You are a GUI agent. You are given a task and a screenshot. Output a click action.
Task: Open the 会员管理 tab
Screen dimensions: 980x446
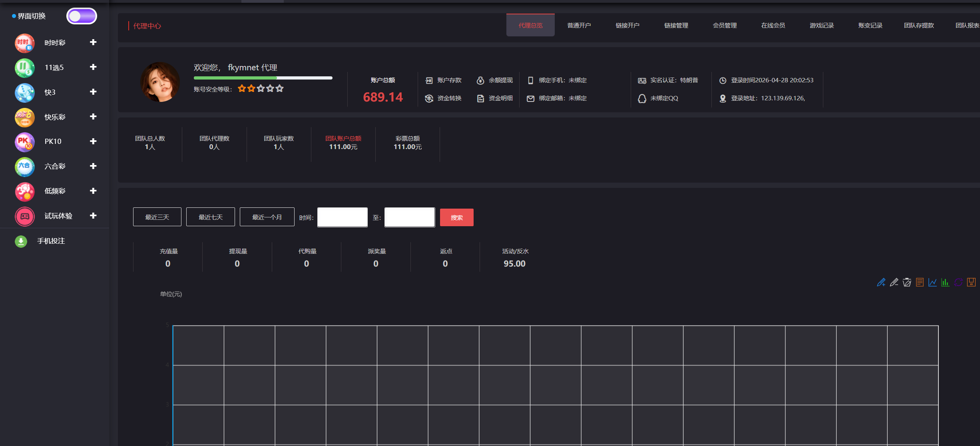[x=724, y=26]
